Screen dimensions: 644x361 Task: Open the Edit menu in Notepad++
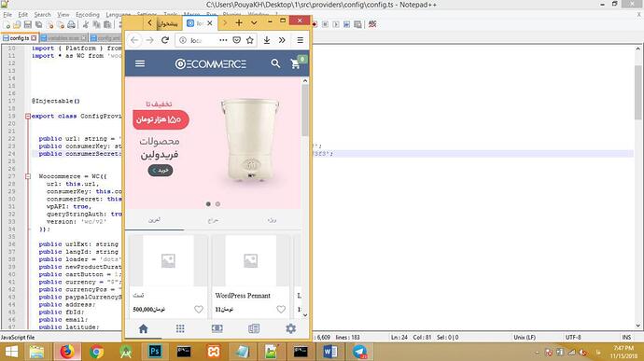pyautogui.click(x=23, y=14)
